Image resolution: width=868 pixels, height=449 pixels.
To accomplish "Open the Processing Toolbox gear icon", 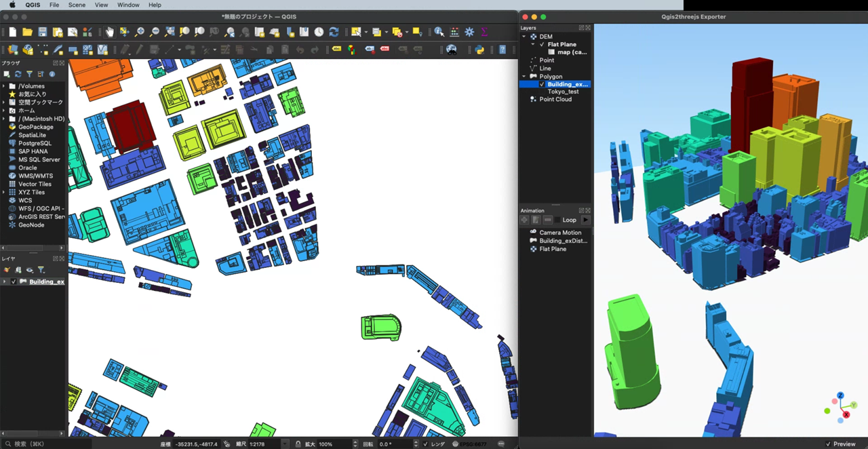I will 469,32.
